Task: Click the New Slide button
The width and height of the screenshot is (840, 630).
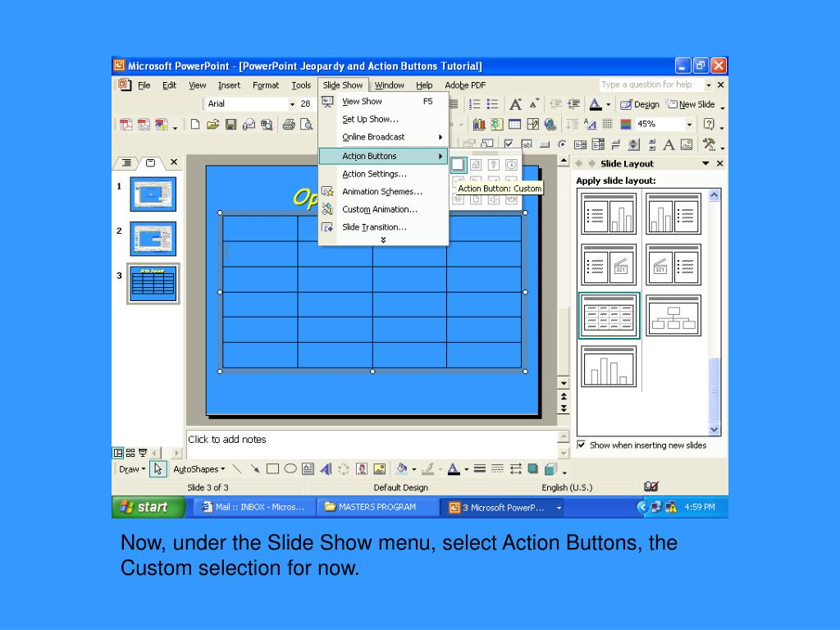Action: 691,104
